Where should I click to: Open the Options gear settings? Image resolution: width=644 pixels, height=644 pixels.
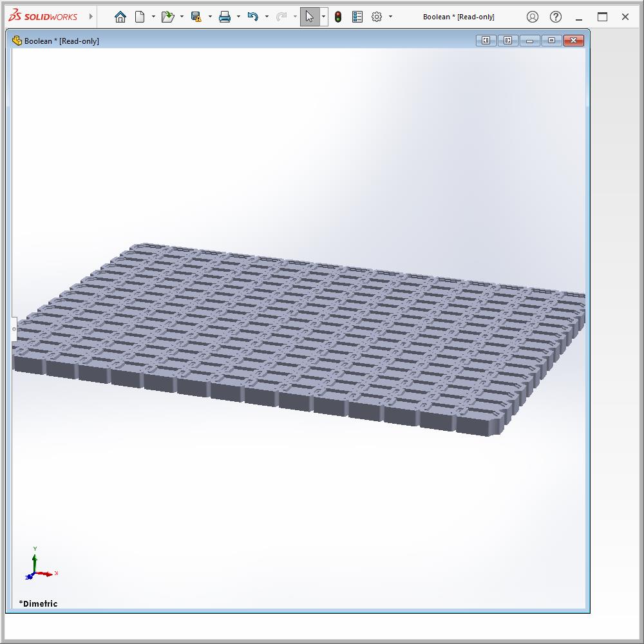[377, 17]
